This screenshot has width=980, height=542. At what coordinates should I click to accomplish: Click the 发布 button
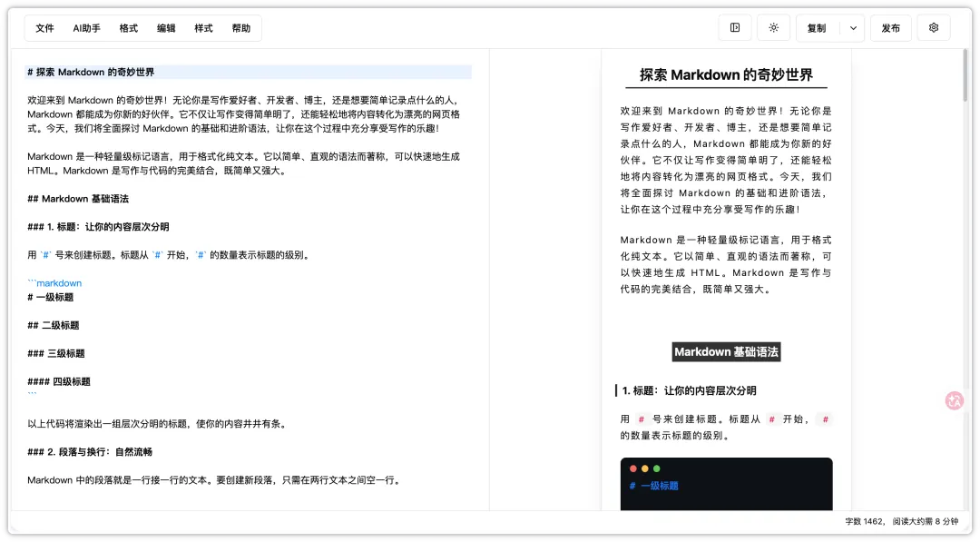891,28
